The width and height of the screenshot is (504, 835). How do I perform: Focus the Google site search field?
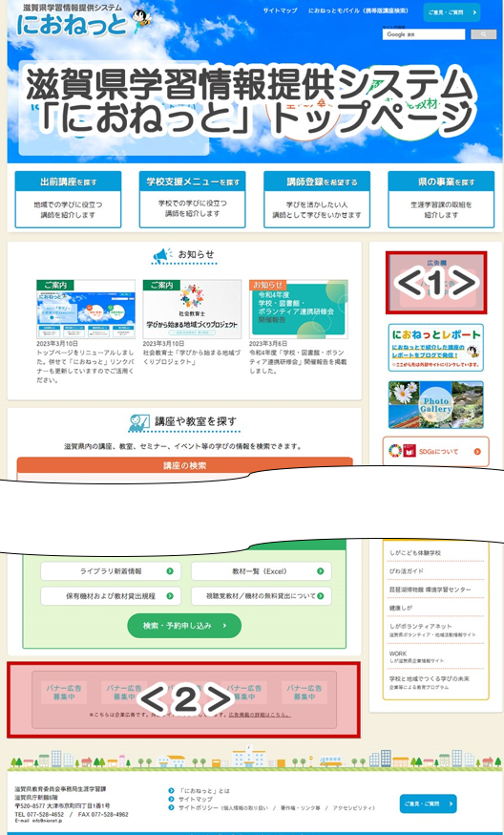pos(424,34)
